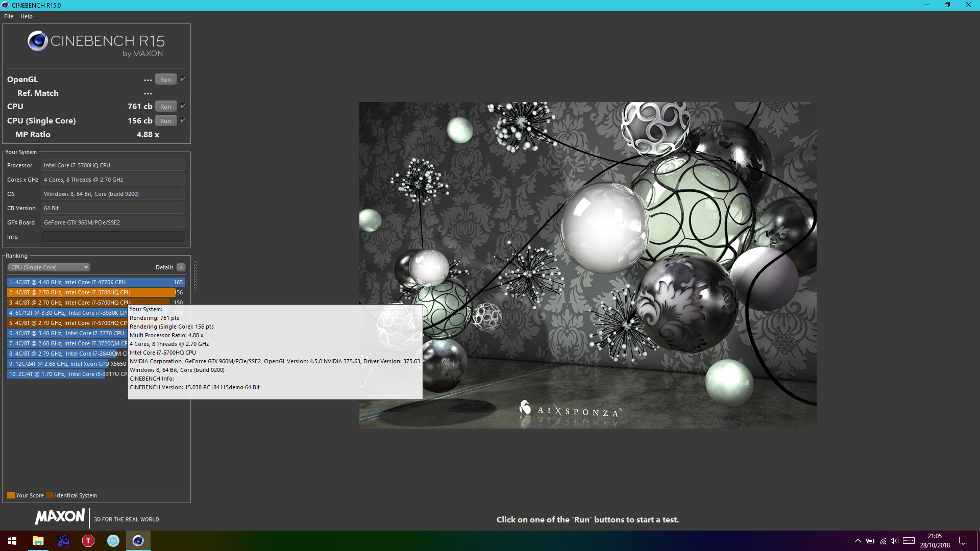The height and width of the screenshot is (551, 980).
Task: Click the touch keyboard tray icon
Action: click(909, 541)
